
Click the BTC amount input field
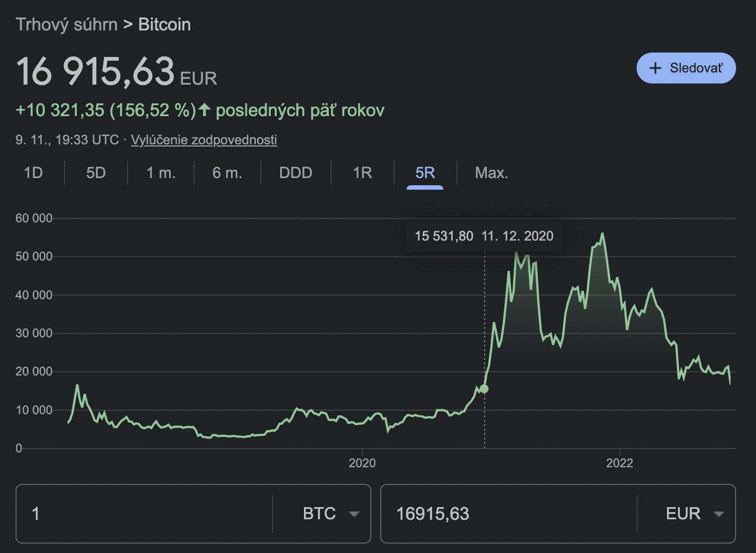coord(144,514)
